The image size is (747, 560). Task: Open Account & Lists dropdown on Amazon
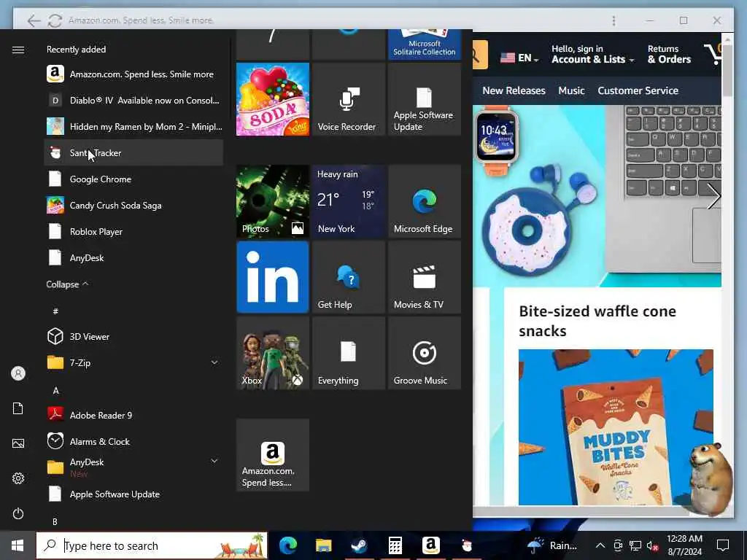point(592,54)
